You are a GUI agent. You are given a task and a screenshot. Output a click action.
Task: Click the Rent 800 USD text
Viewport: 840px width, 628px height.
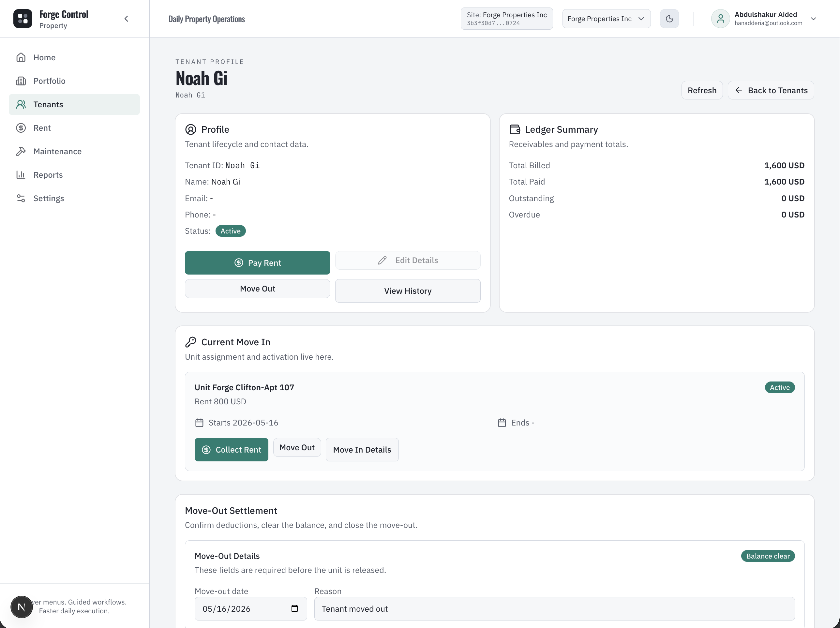tap(220, 401)
